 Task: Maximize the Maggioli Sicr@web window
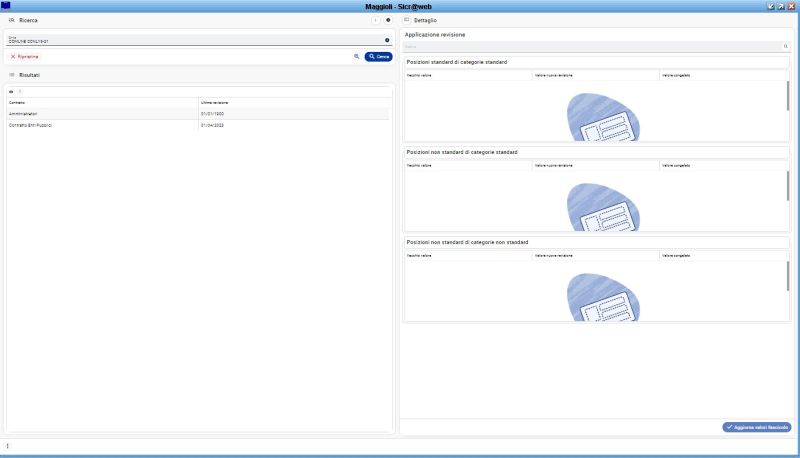click(781, 6)
